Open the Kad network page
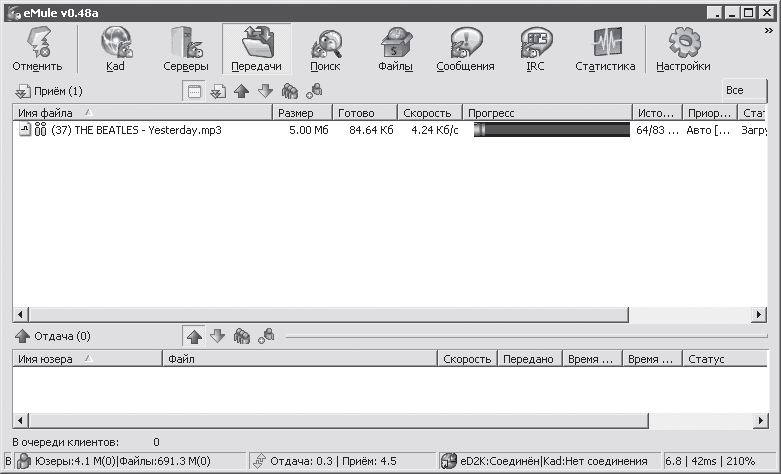This screenshot has width=781, height=474. click(115, 49)
